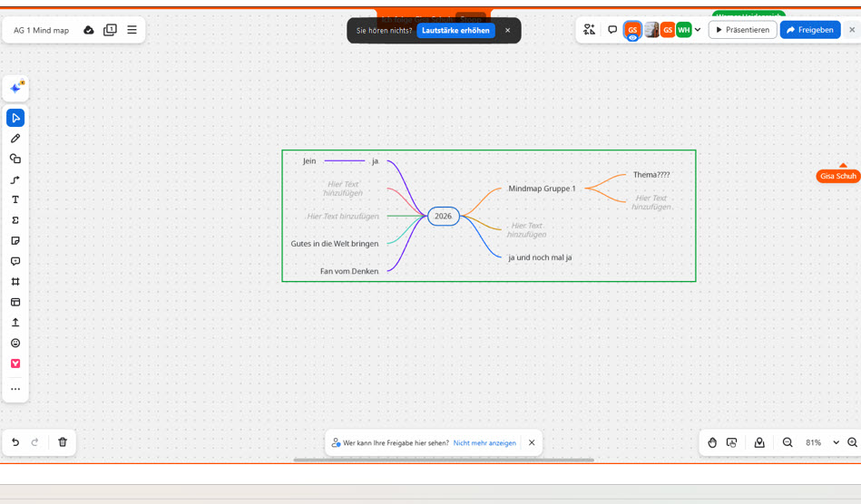Open the hamburger menu beside the title
Image resolution: width=861 pixels, height=504 pixels.
click(x=132, y=30)
